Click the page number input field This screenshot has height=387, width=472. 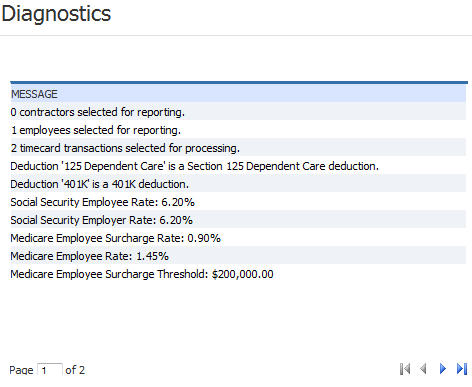click(x=50, y=370)
